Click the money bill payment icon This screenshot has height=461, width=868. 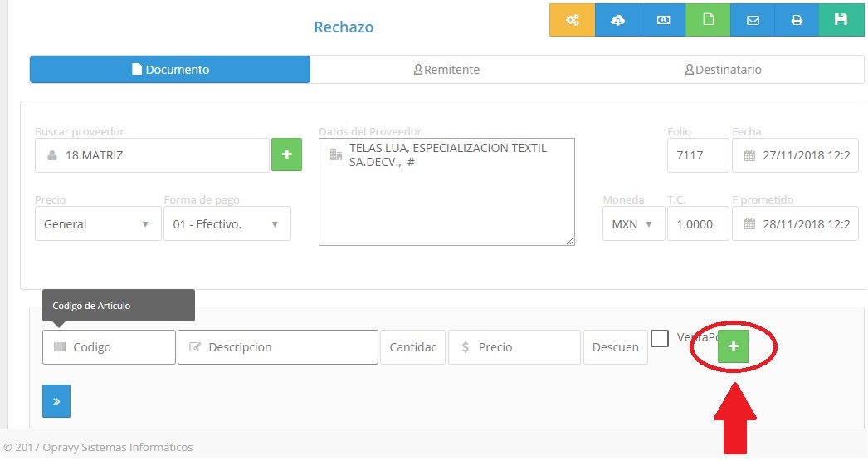(x=663, y=21)
